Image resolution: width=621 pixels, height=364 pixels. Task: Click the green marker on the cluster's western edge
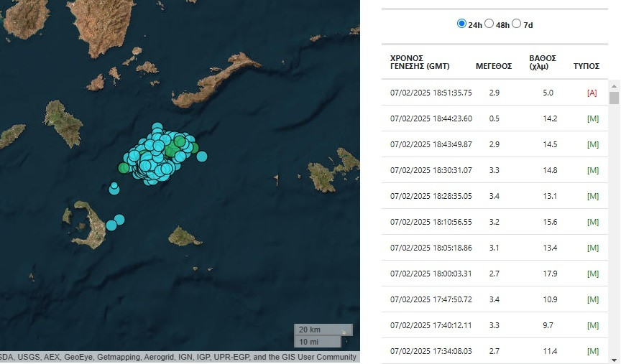click(123, 168)
